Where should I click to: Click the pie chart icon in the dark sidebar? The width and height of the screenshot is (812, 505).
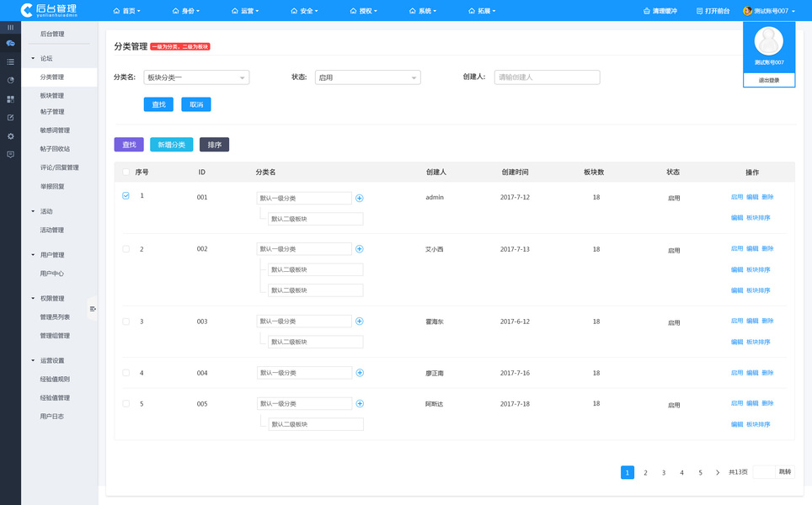point(10,80)
